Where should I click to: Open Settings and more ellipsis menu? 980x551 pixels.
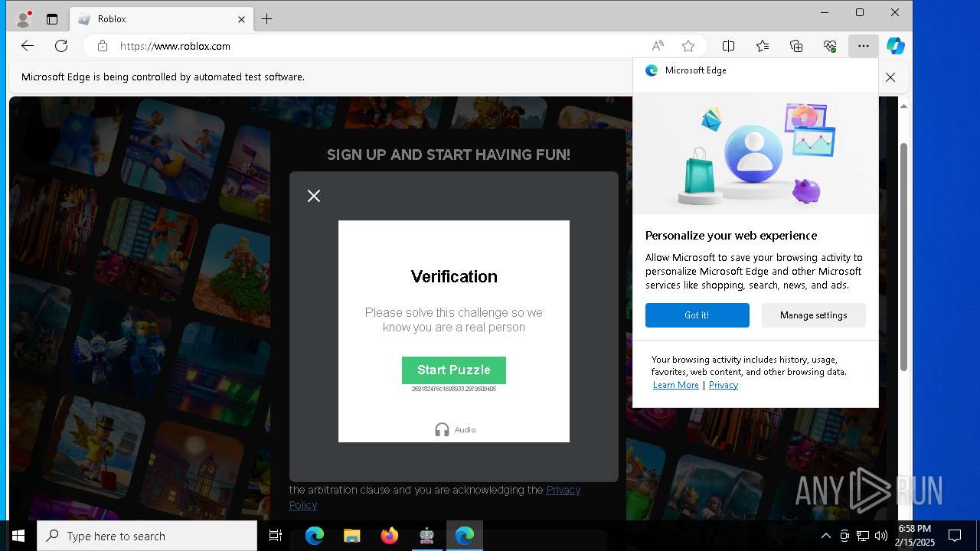(x=864, y=46)
